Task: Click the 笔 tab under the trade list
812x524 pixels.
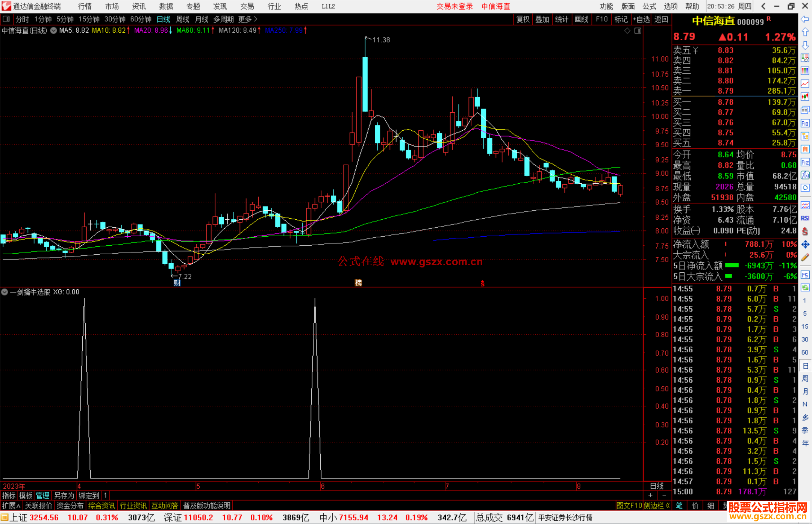Action: (679, 506)
